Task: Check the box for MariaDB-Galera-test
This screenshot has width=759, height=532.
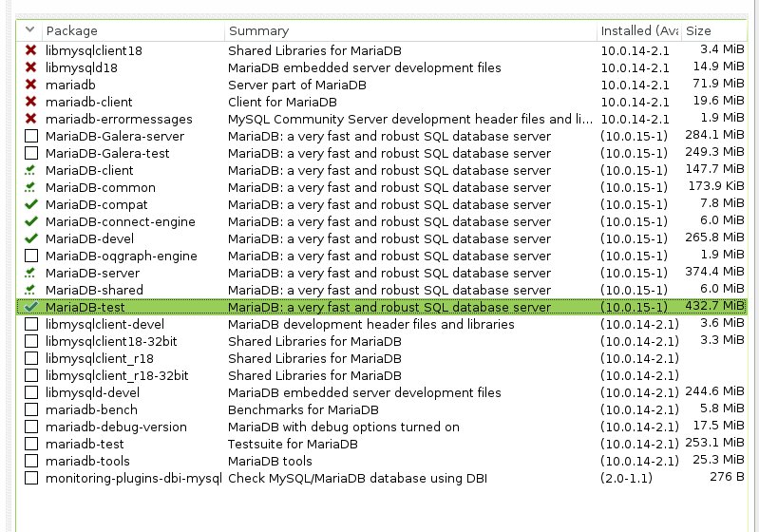Action: coord(31,153)
